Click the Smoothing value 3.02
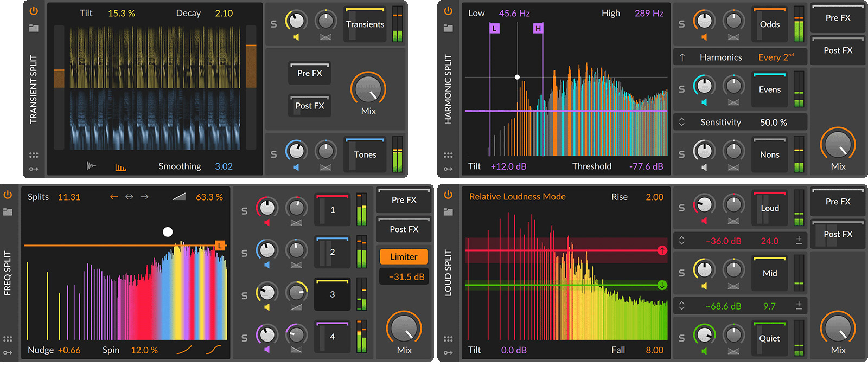Screen dimensions: 868x367 point(224,166)
